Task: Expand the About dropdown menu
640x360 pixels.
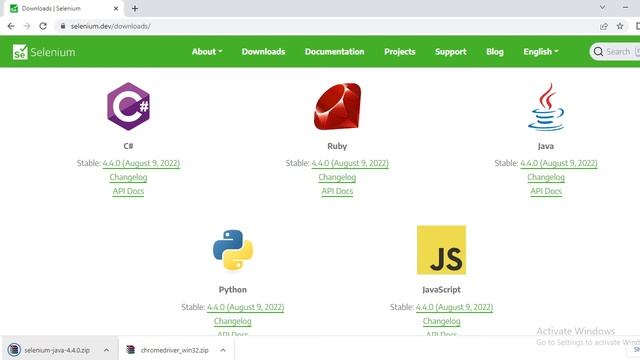Action: coord(207,51)
